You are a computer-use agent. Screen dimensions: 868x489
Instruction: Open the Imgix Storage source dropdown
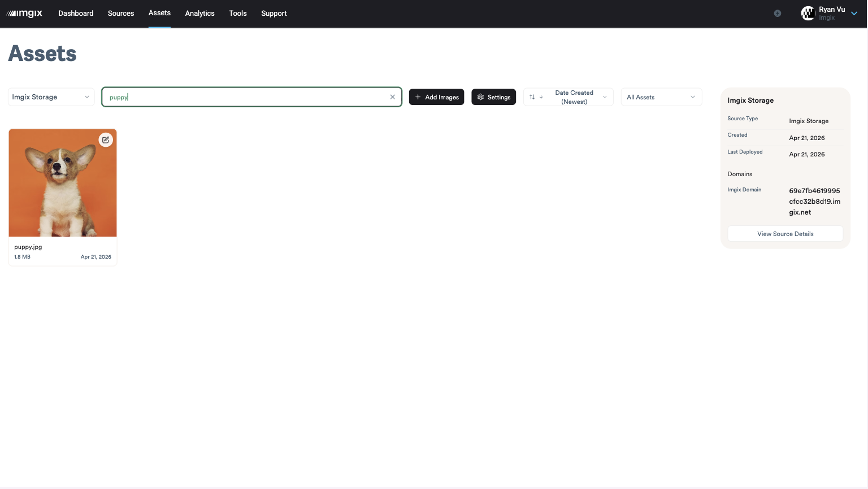tap(51, 97)
